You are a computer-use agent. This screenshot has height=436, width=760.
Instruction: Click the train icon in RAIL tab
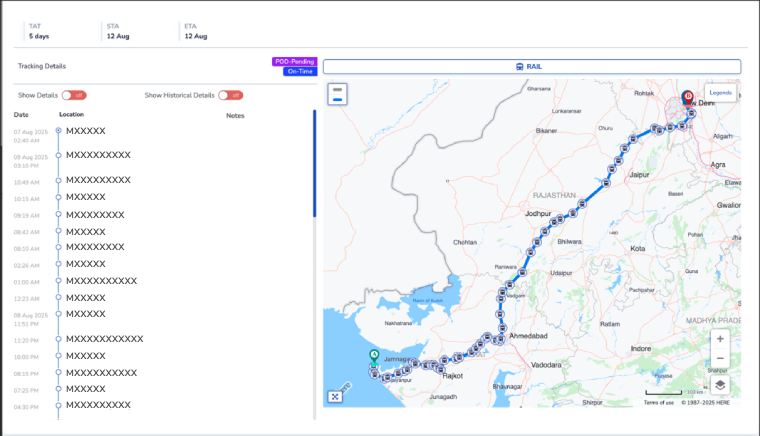click(519, 66)
